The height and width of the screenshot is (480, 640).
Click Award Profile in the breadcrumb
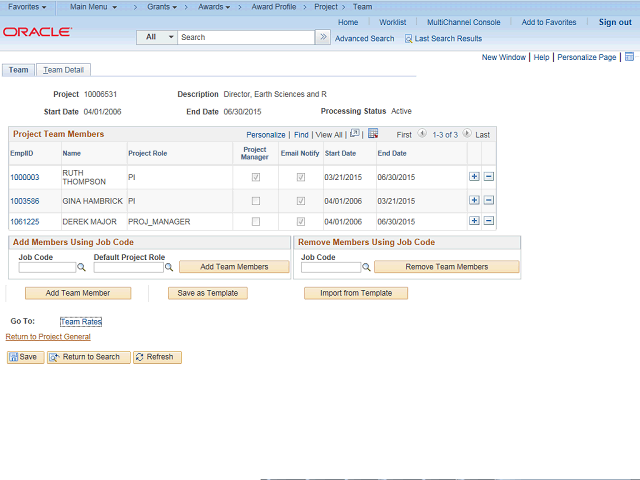273,7
